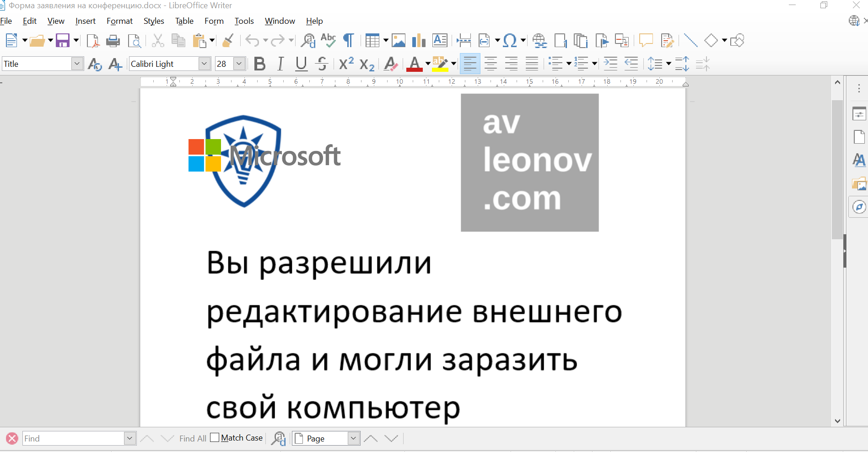This screenshot has width=868, height=452.
Task: Open sidebar Styles panel icon
Action: [x=859, y=160]
